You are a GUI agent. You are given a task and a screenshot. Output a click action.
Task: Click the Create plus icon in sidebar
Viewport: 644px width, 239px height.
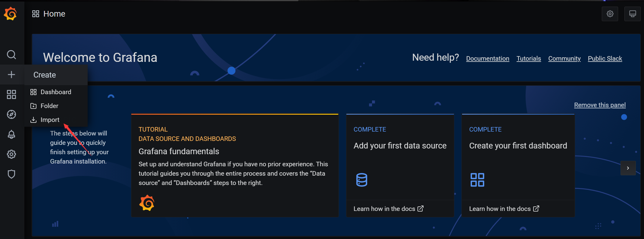pos(11,75)
